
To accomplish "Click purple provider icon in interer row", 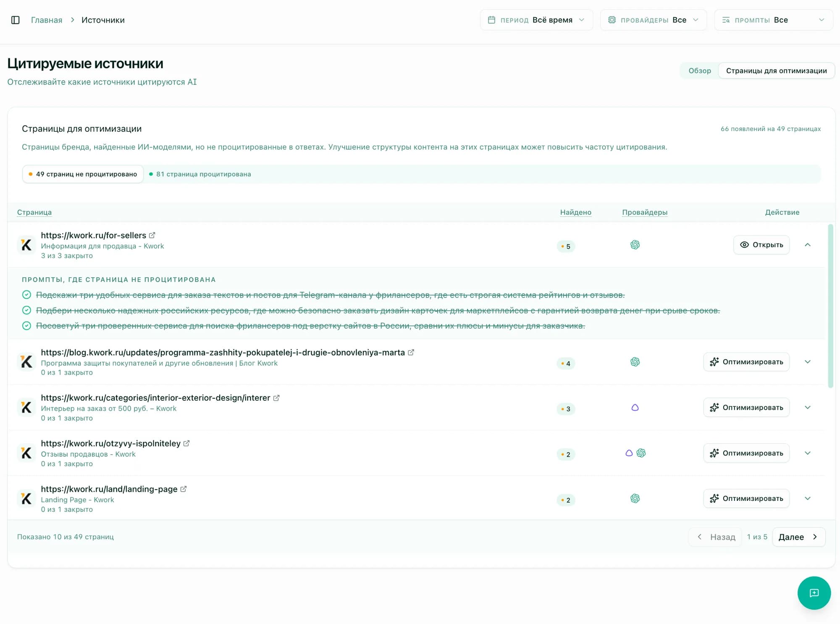I will [x=635, y=408].
